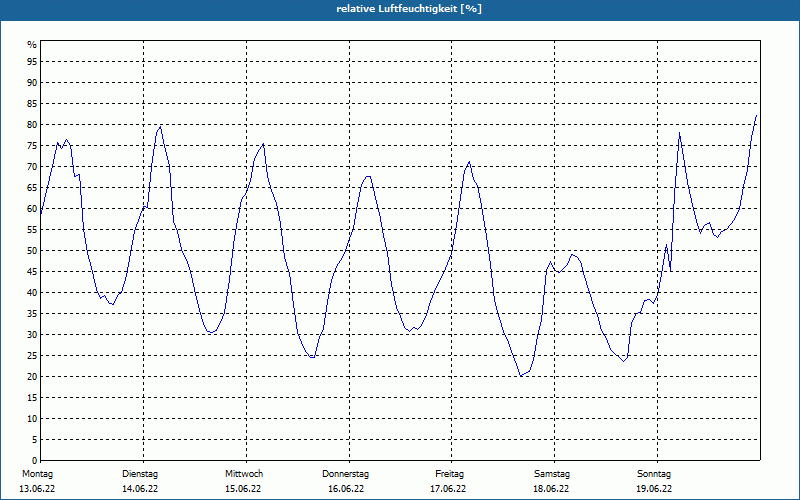Click the chart title 'relative Luftfeuchtigkeit [%]'
This screenshot has width=800, height=500.
409,9
